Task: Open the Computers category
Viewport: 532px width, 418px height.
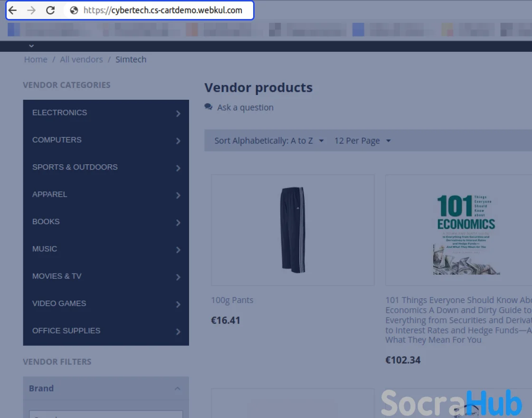Action: 57,140
